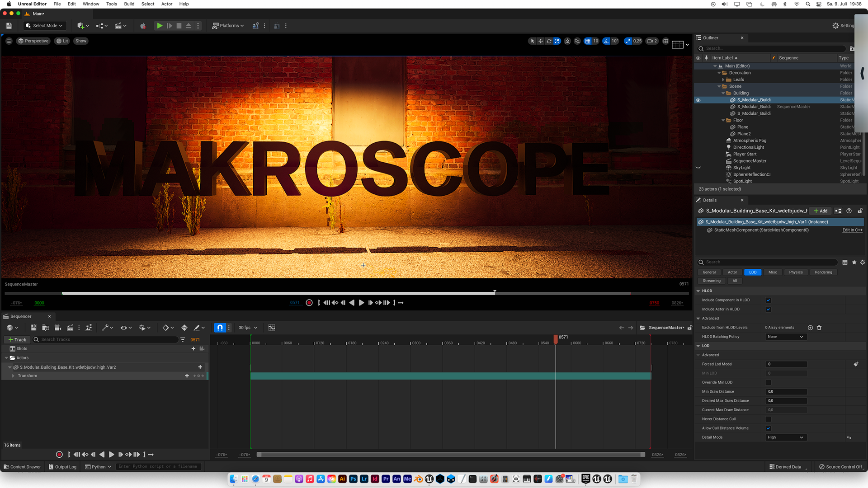Click the Content Drawer button
The image size is (868, 488).
click(22, 467)
